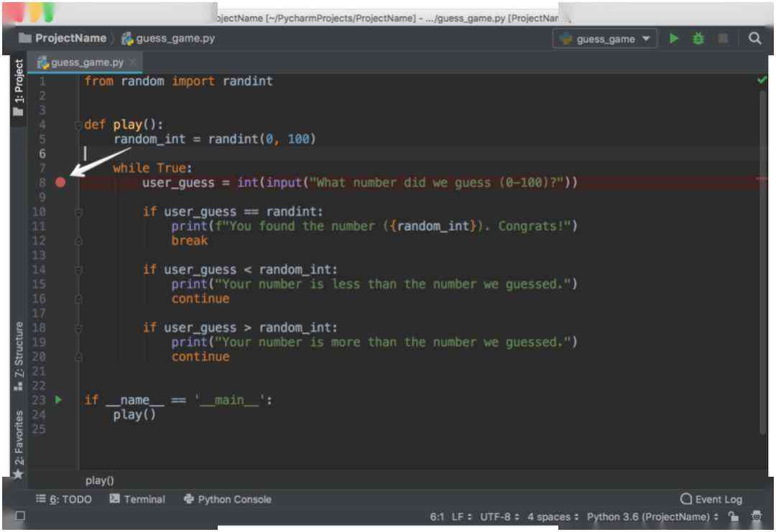
Task: Collapse the fold marker on line 10
Action: (78, 212)
